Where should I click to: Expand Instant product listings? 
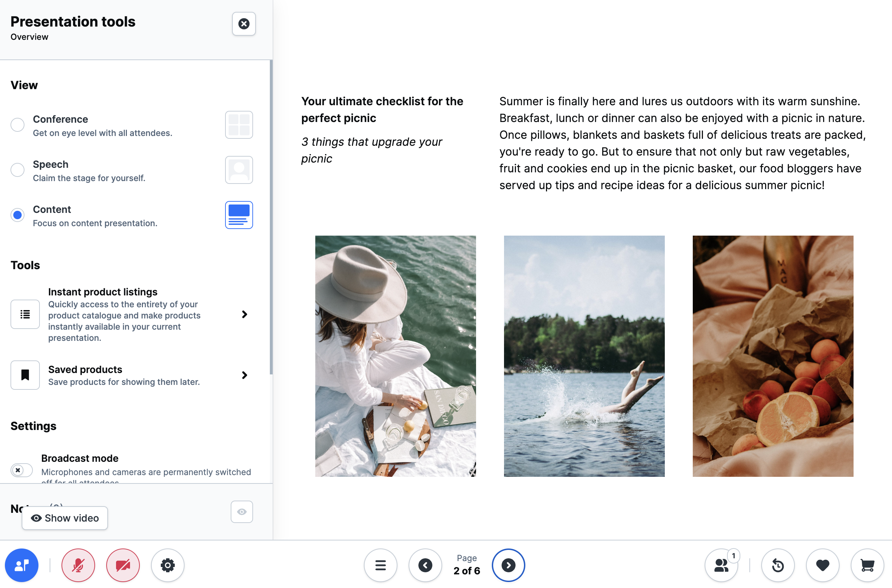244,314
